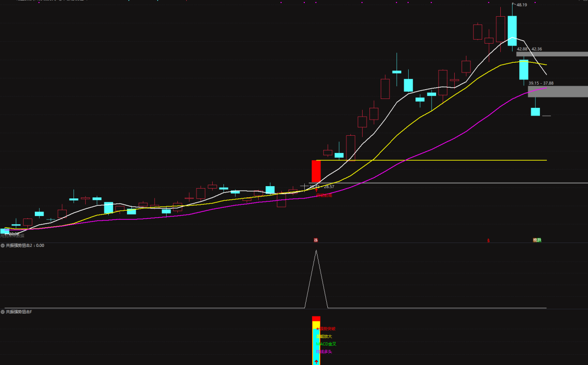Click the orange marker next to 跌
Viewport: 588px width, 365px height.
(535, 240)
